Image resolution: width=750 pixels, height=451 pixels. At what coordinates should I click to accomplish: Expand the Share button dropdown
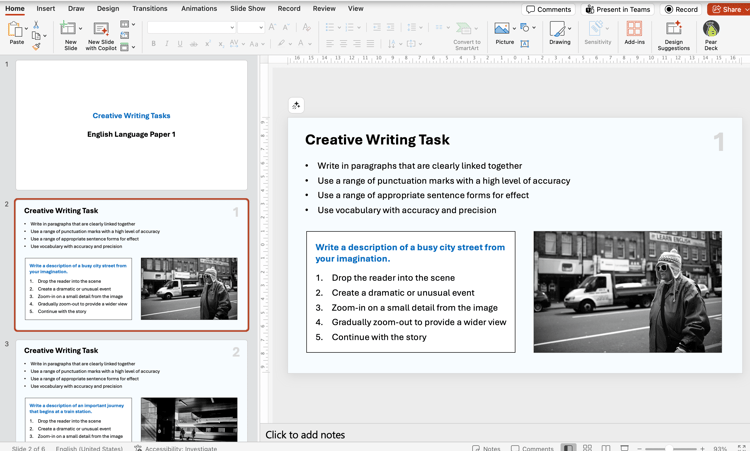click(x=746, y=9)
